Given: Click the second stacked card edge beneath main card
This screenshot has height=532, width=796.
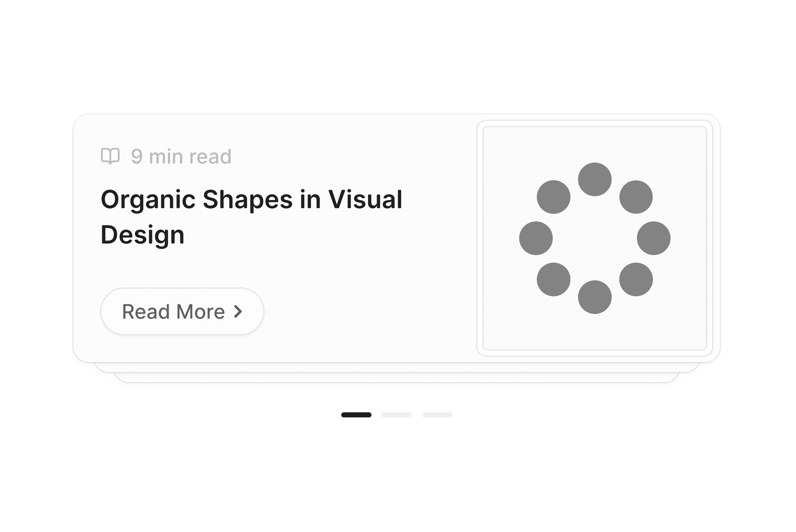Looking at the screenshot, I should pyautogui.click(x=396, y=368).
